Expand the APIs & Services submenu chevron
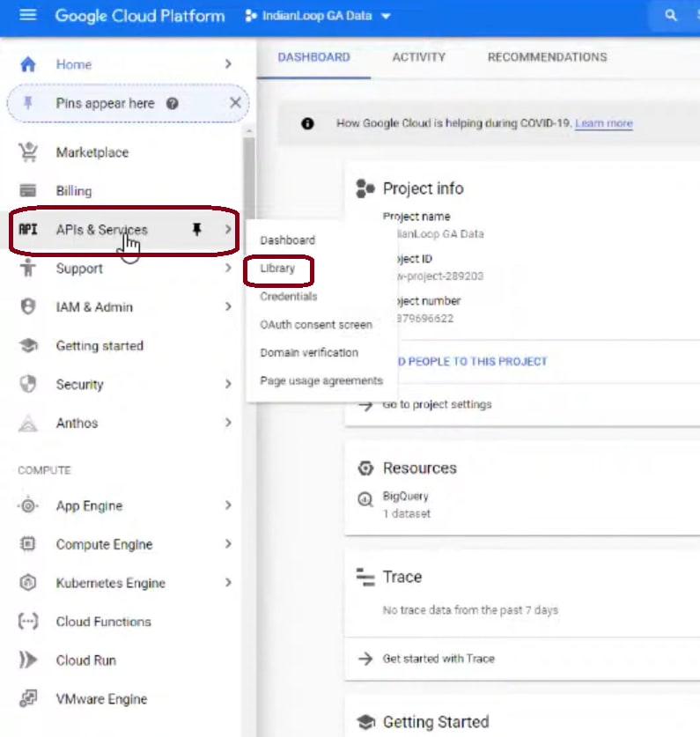Screen dimensions: 700x737 tap(228, 229)
